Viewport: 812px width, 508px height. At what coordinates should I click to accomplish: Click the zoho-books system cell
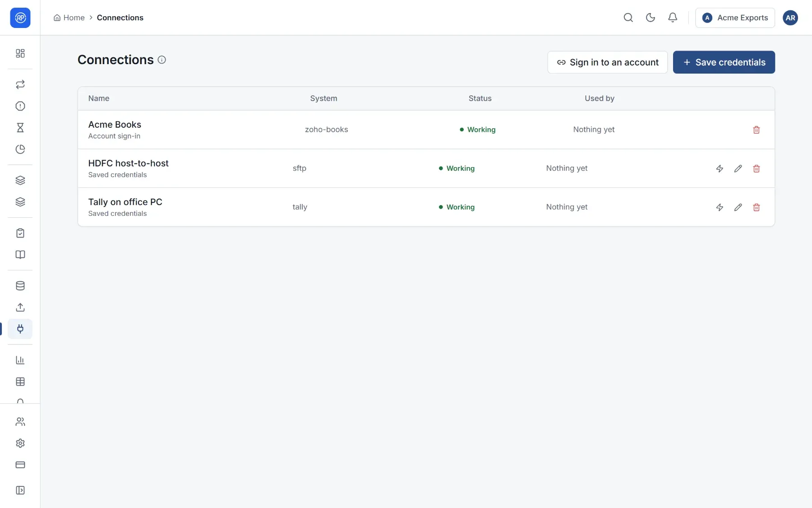[x=327, y=130]
